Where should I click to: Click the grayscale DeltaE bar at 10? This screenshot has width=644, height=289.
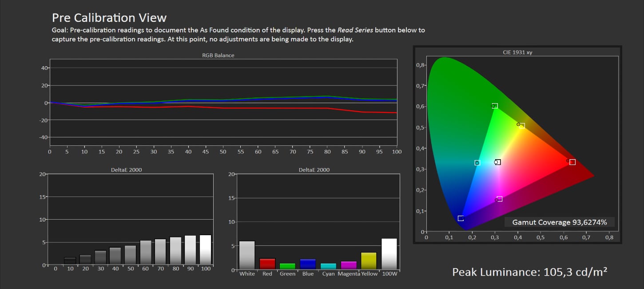(x=70, y=261)
